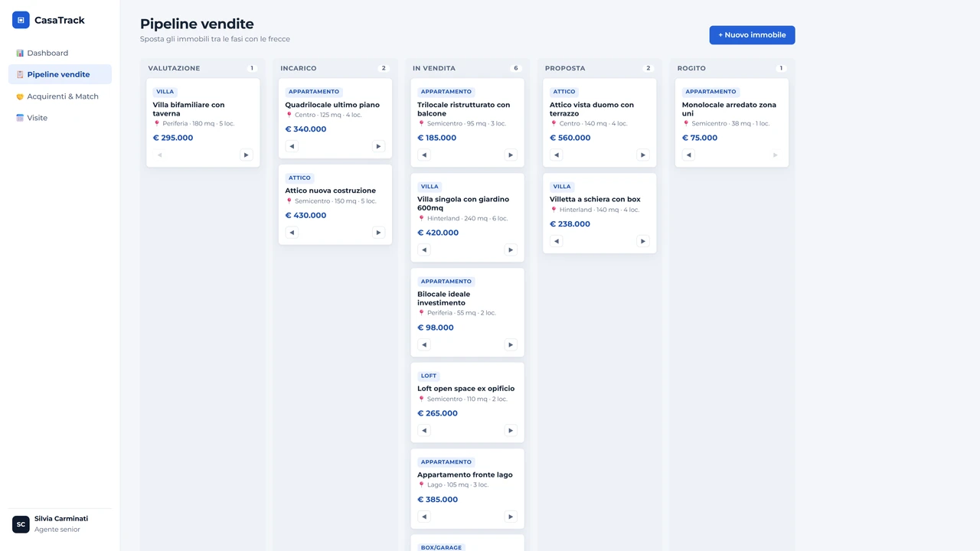Move Attico nuova costruzione backward
Image resolution: width=980 pixels, height=551 pixels.
pos(292,232)
